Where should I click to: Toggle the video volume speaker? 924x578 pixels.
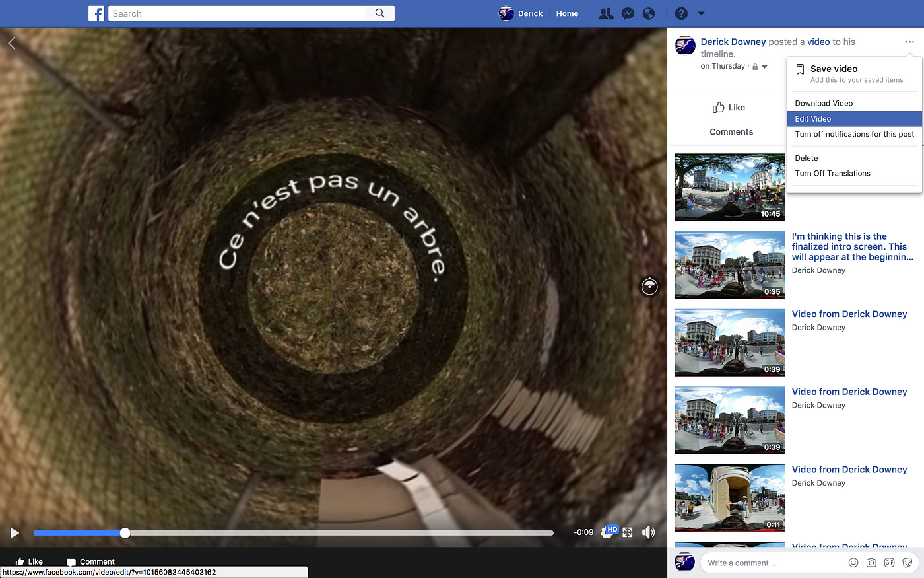point(649,532)
